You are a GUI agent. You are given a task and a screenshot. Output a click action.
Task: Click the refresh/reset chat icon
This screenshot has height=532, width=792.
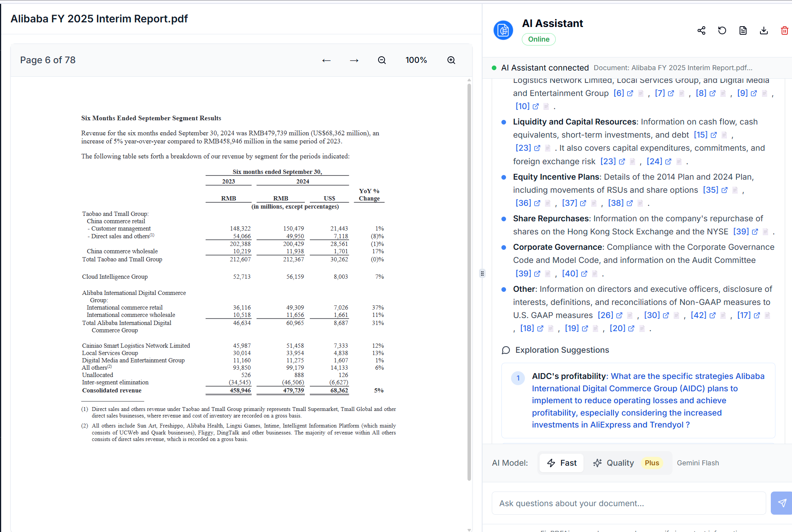click(x=722, y=30)
